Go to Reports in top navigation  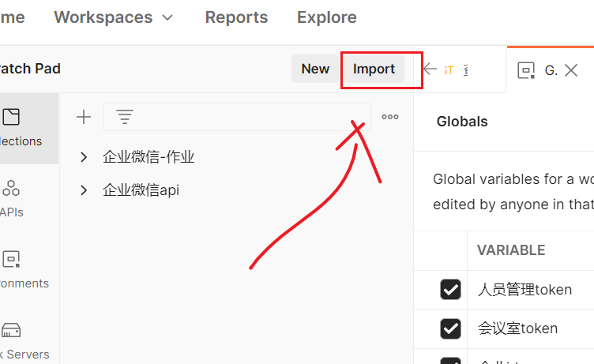[236, 17]
